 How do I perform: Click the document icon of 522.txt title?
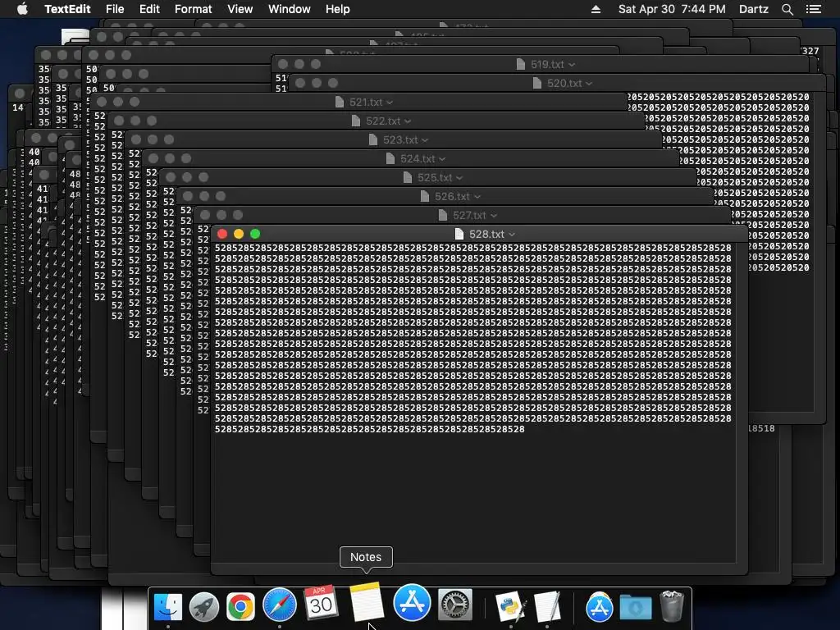point(356,121)
